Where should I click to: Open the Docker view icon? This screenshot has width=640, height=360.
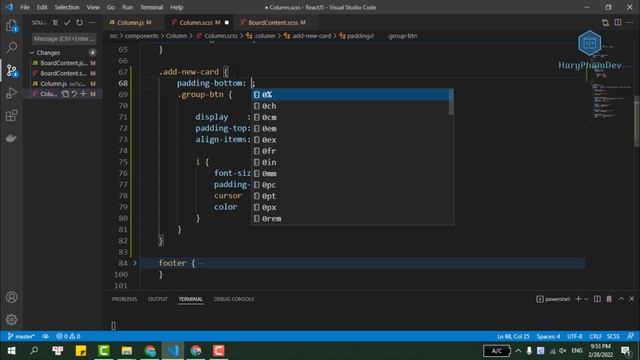click(x=11, y=138)
